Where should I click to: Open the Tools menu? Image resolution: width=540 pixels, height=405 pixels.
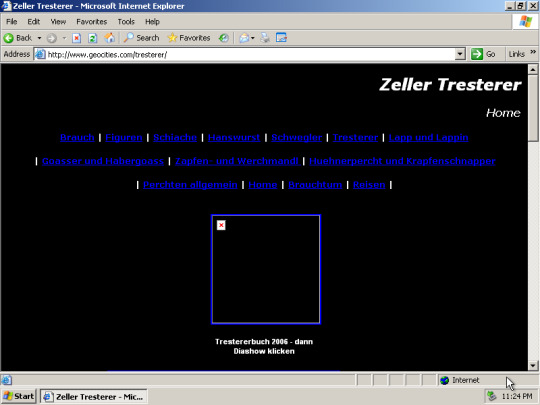[126, 22]
